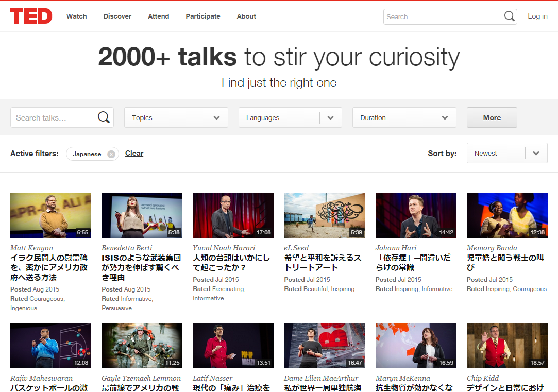Go to the TED logo homepage
Image resolution: width=558 pixels, height=392 pixels.
pyautogui.click(x=31, y=16)
